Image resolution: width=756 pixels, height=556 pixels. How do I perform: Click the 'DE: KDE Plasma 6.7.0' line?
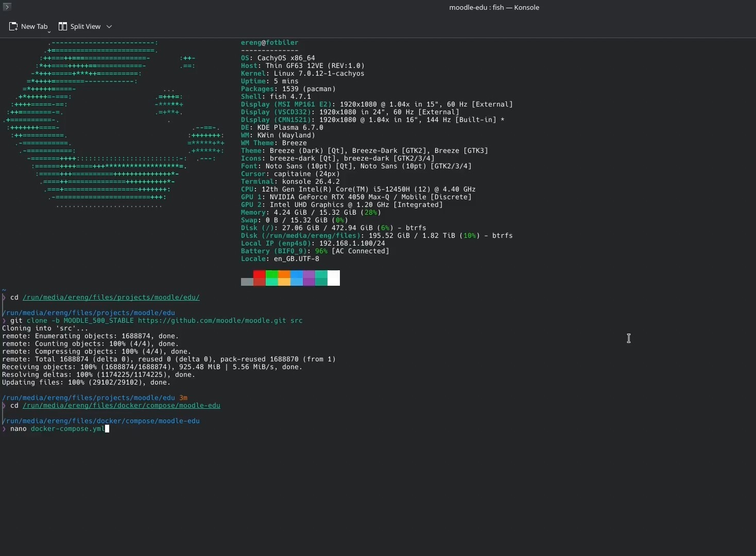pos(282,127)
